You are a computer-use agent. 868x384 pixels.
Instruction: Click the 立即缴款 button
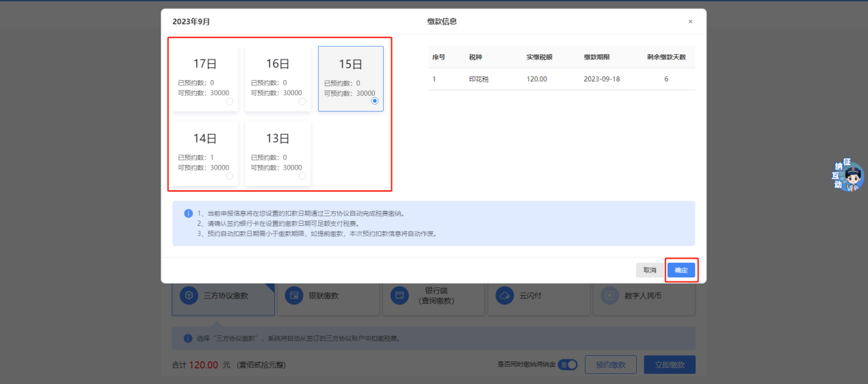[669, 365]
